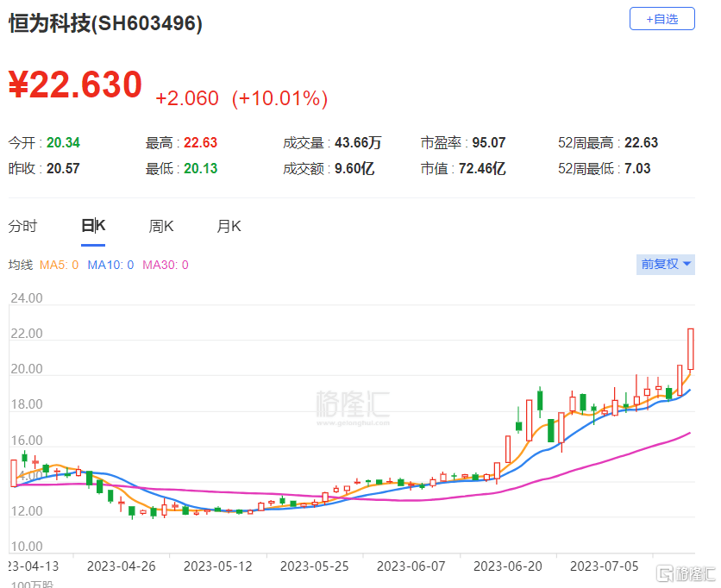The width and height of the screenshot is (721, 588).
Task: Expand the 前复权 adjustment dropdown
Action: [x=666, y=264]
